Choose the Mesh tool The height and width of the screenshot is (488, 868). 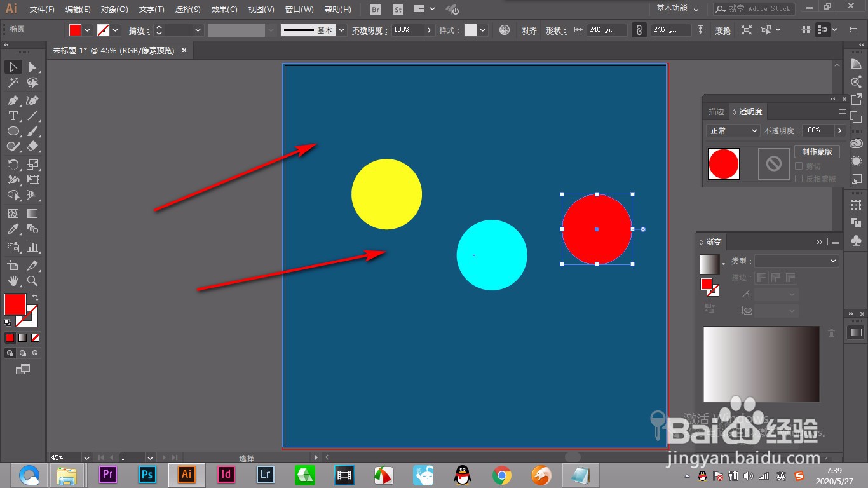coord(13,213)
